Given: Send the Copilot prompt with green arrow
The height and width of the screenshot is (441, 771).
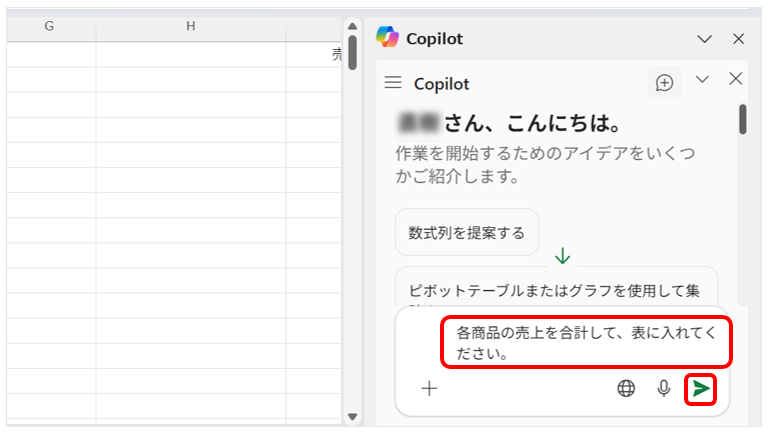Looking at the screenshot, I should point(700,389).
